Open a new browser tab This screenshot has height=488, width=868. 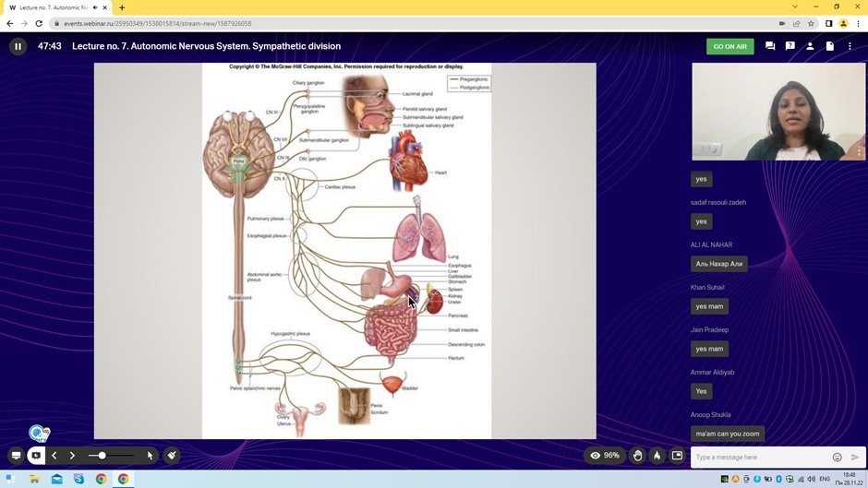(122, 7)
